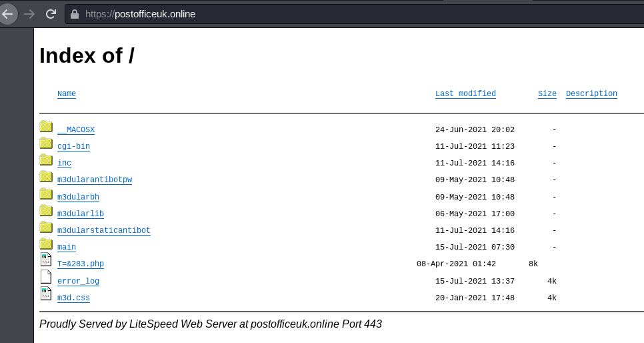Sort by Last modified column header

coord(465,94)
